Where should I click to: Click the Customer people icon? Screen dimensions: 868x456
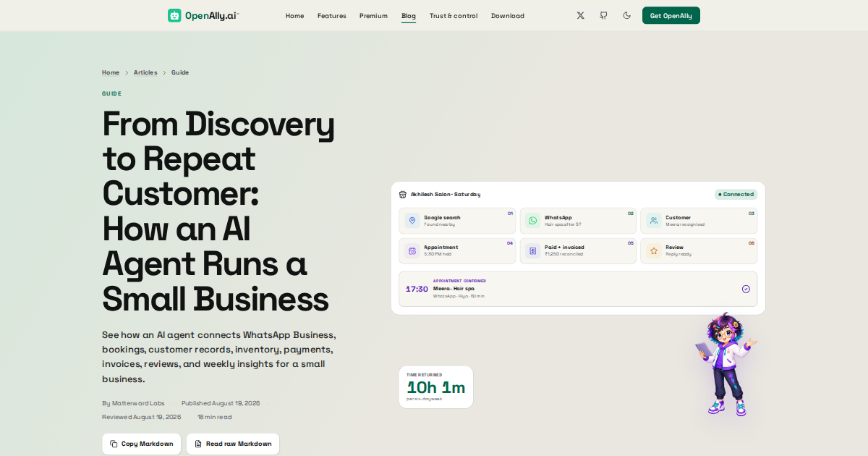654,221
